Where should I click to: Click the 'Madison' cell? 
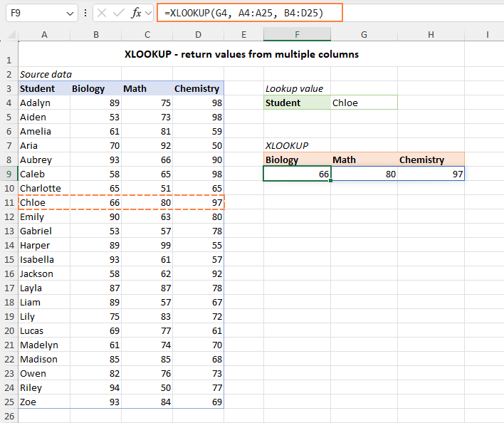(44, 359)
